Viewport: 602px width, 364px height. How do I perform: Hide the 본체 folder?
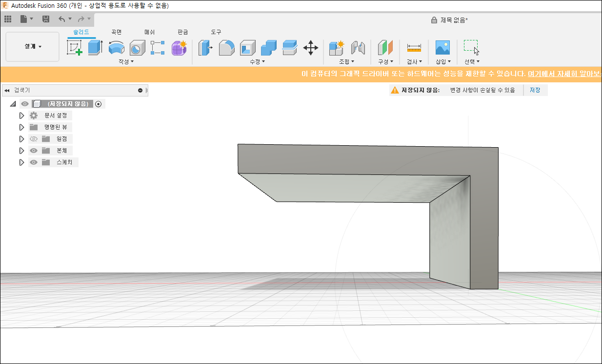pos(34,151)
